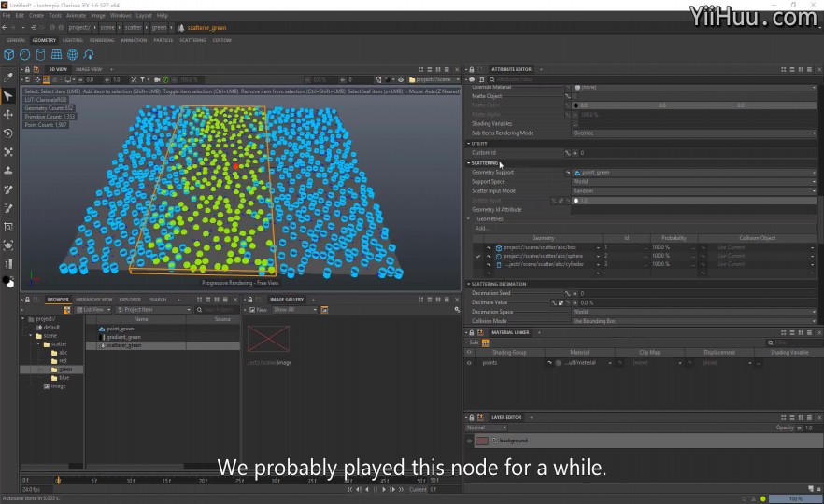Toggle checkmark for abc/sphere geometry row
The image size is (824, 504).
477,256
